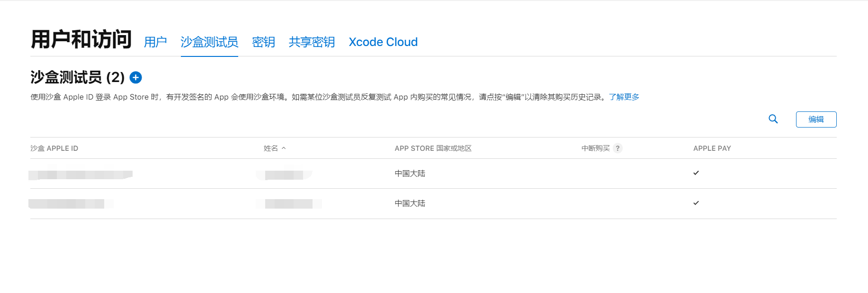Add a new sandbox tester with plus icon

pos(135,77)
